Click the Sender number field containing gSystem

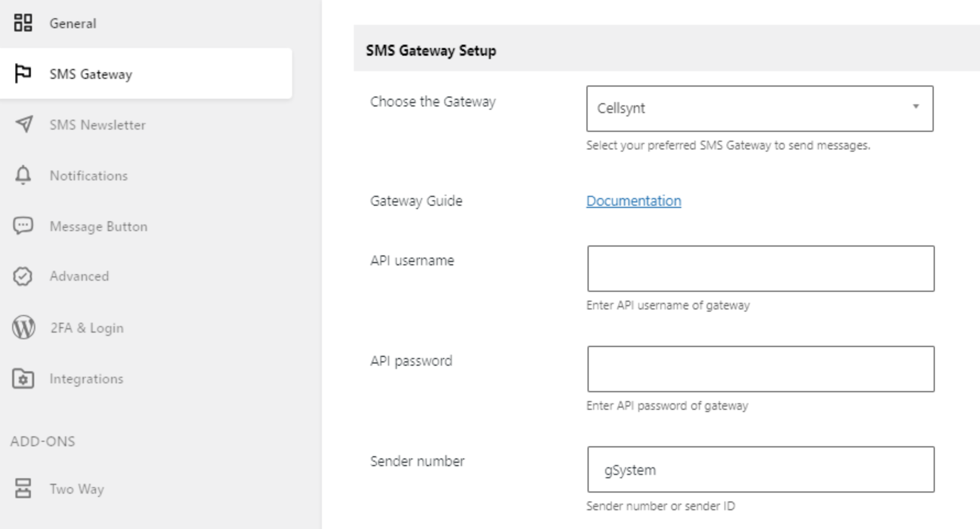(x=761, y=469)
